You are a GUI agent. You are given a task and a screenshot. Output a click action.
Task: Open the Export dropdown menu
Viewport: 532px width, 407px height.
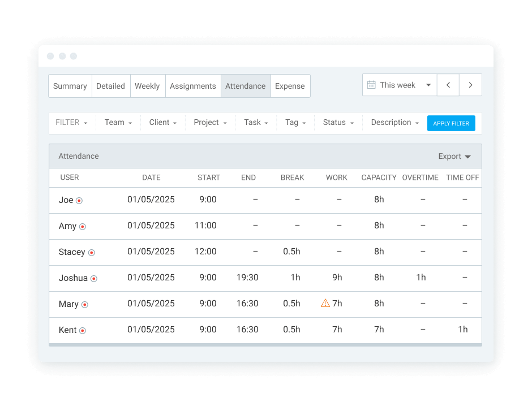click(454, 156)
